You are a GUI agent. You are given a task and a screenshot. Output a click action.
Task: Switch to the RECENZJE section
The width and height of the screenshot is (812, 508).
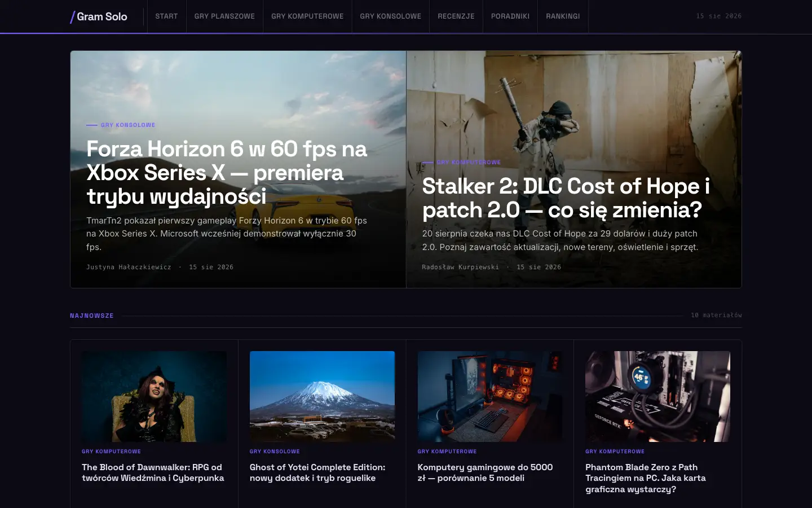tap(456, 16)
